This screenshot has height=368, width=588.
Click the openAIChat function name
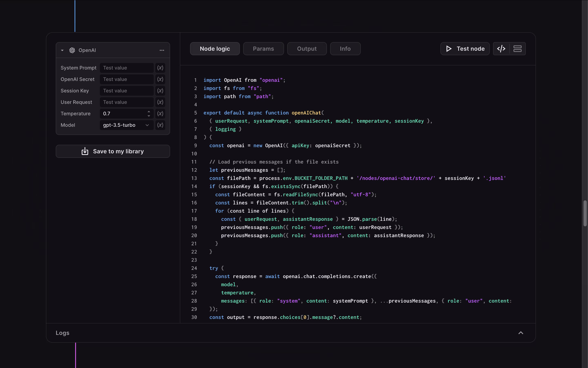pos(306,113)
